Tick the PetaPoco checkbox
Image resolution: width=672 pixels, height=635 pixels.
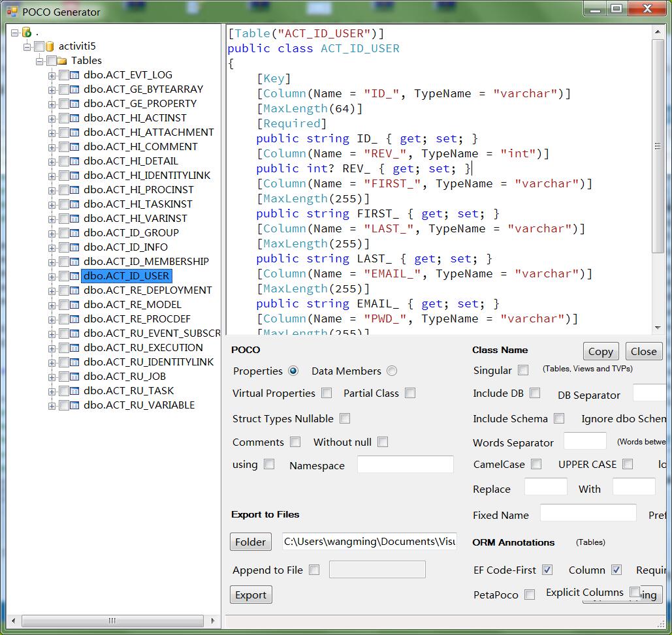coord(530,595)
